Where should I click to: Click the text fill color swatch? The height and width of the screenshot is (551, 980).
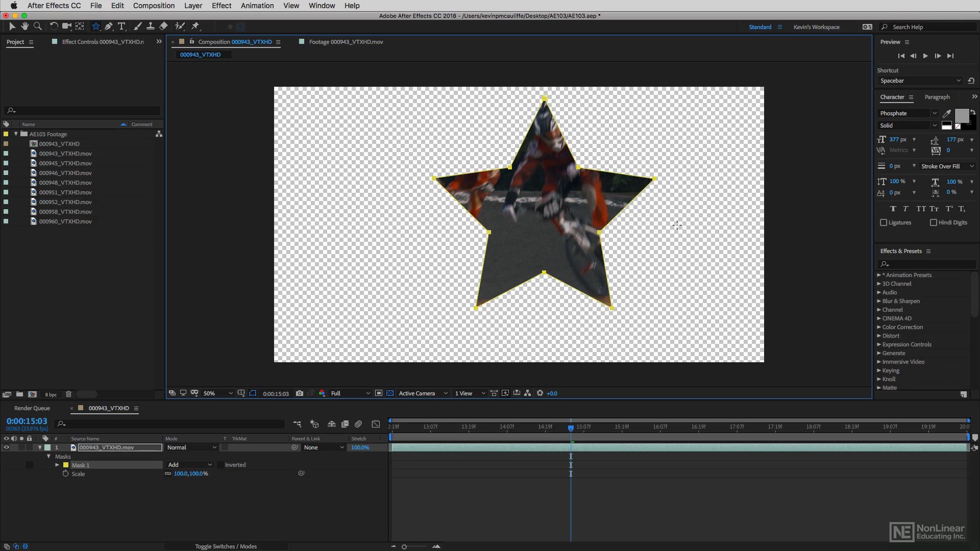pyautogui.click(x=961, y=116)
